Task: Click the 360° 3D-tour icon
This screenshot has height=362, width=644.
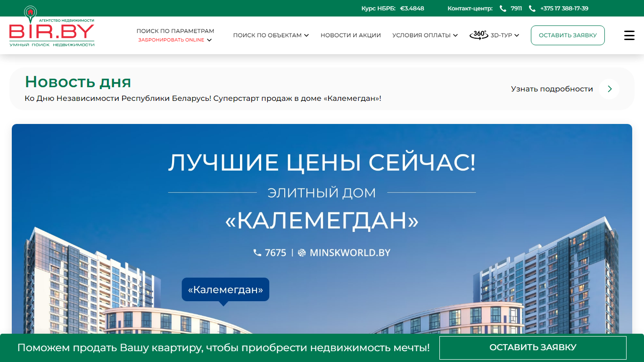Action: click(479, 35)
